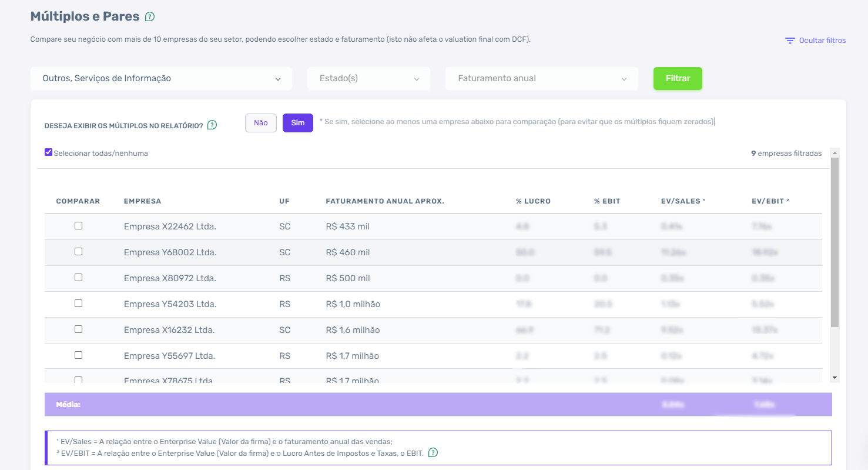868x470 pixels.
Task: Select the checkbox for Empresa Y54203 Ltda.
Action: (x=78, y=304)
